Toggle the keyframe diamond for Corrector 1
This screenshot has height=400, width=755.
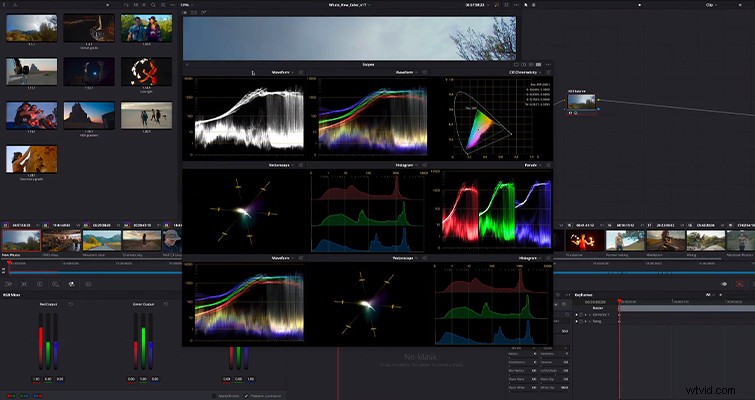pyautogui.click(x=586, y=315)
